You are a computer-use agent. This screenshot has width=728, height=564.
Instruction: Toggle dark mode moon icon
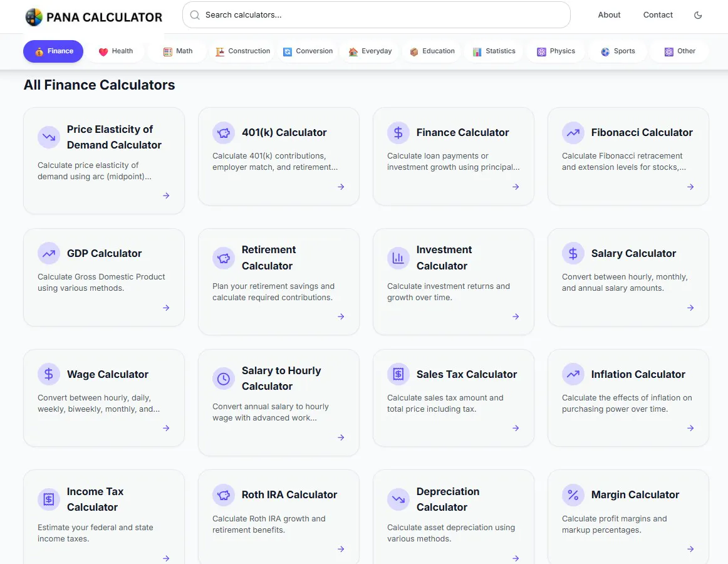(x=698, y=15)
